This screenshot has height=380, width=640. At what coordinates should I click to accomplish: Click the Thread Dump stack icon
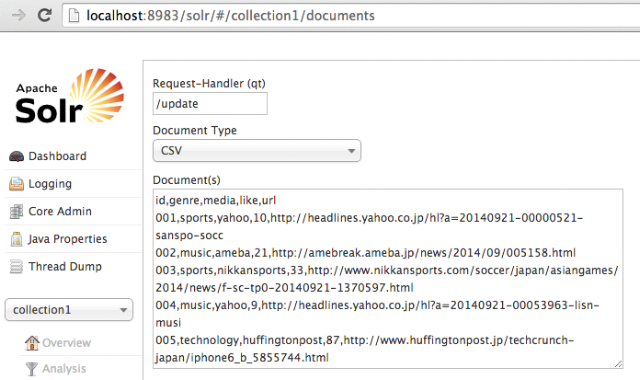tap(16, 267)
